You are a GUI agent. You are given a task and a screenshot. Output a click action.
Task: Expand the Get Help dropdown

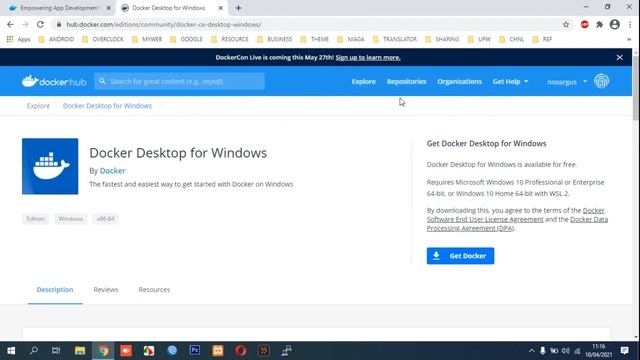[x=510, y=82]
